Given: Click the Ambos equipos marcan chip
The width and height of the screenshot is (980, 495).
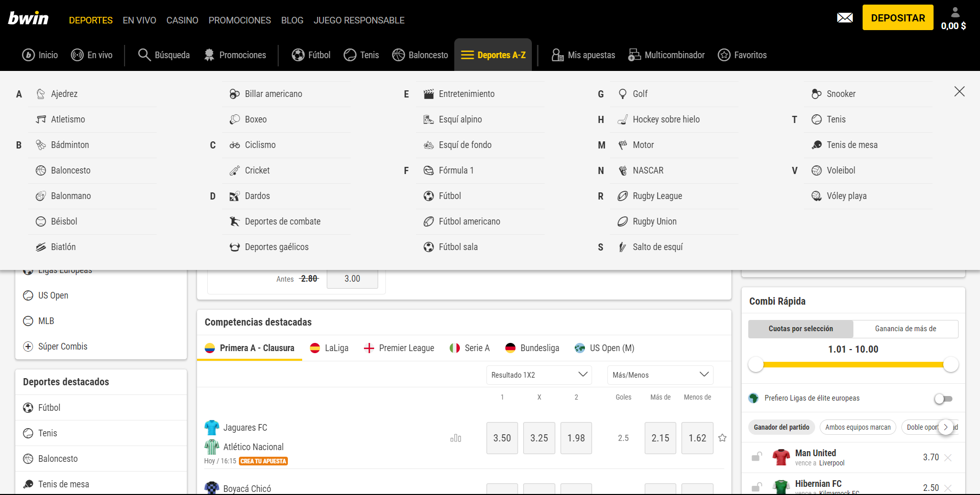Looking at the screenshot, I should click(x=858, y=428).
